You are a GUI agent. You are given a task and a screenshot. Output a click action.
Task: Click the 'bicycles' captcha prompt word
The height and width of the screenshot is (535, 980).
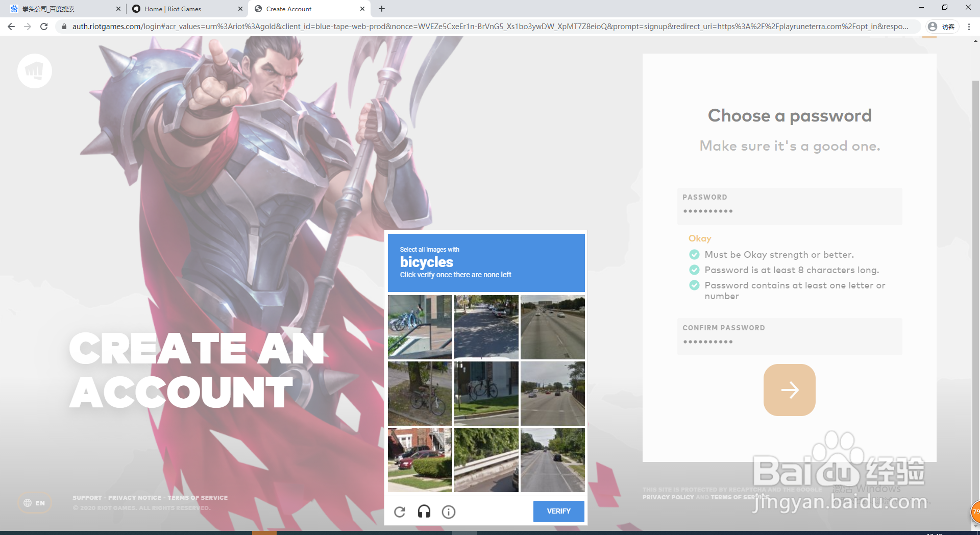pos(427,262)
